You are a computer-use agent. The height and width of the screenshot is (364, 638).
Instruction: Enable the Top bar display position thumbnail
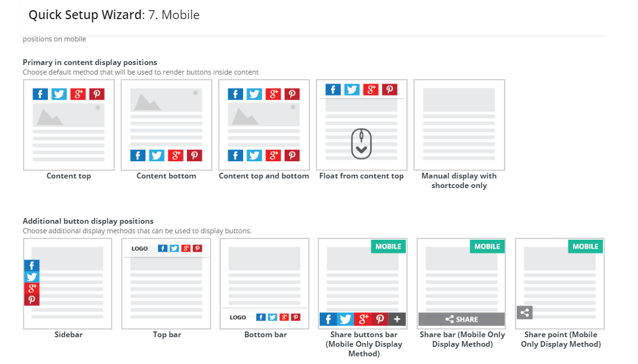point(166,284)
